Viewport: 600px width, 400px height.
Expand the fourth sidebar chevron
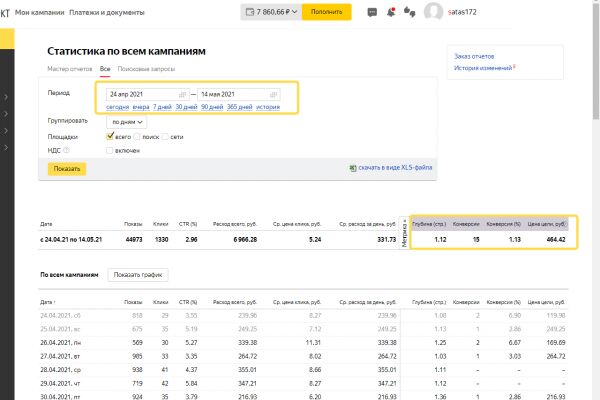pos(6,147)
